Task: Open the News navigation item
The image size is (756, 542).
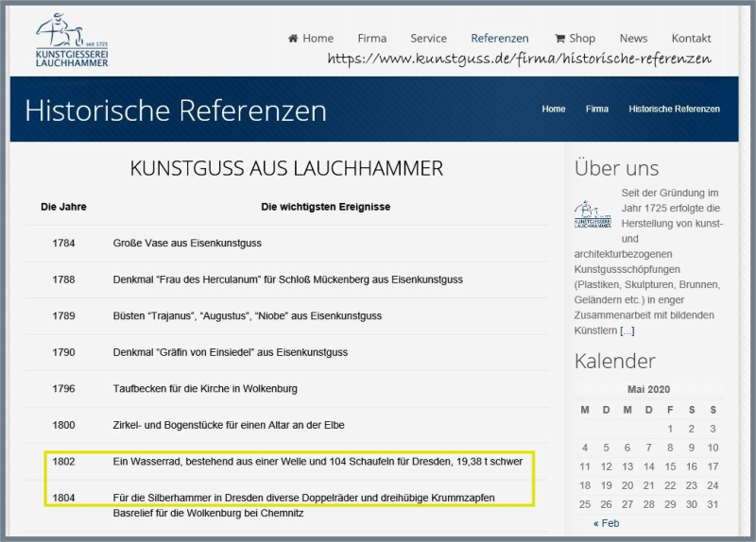Action: 633,39
